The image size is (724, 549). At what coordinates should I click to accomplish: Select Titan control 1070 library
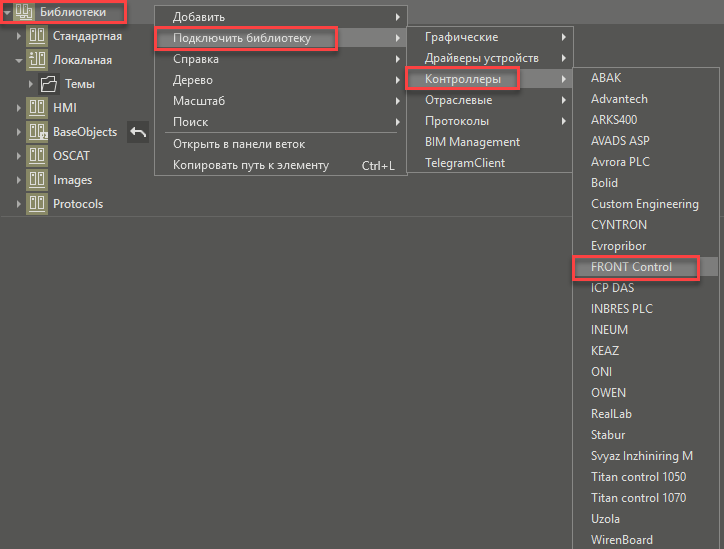[646, 498]
